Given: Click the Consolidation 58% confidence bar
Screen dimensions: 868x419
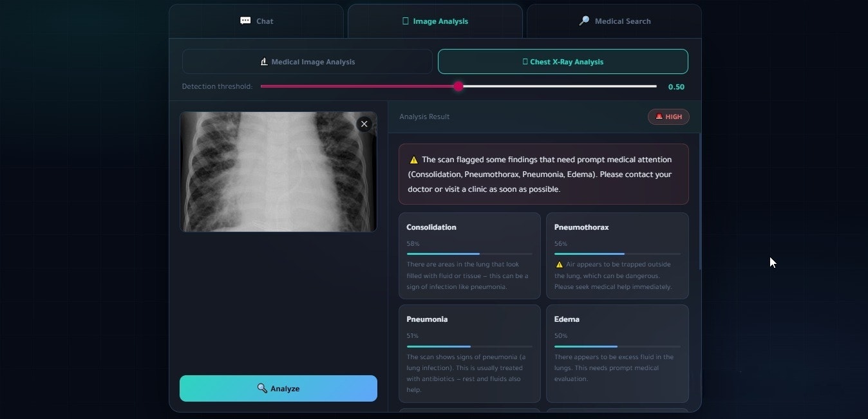Looking at the screenshot, I should (x=469, y=254).
